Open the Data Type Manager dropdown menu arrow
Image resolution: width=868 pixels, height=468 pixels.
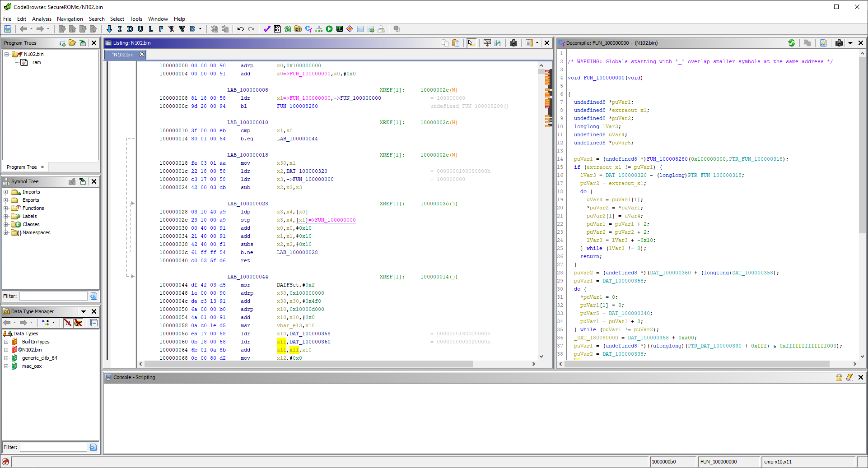(x=83, y=311)
